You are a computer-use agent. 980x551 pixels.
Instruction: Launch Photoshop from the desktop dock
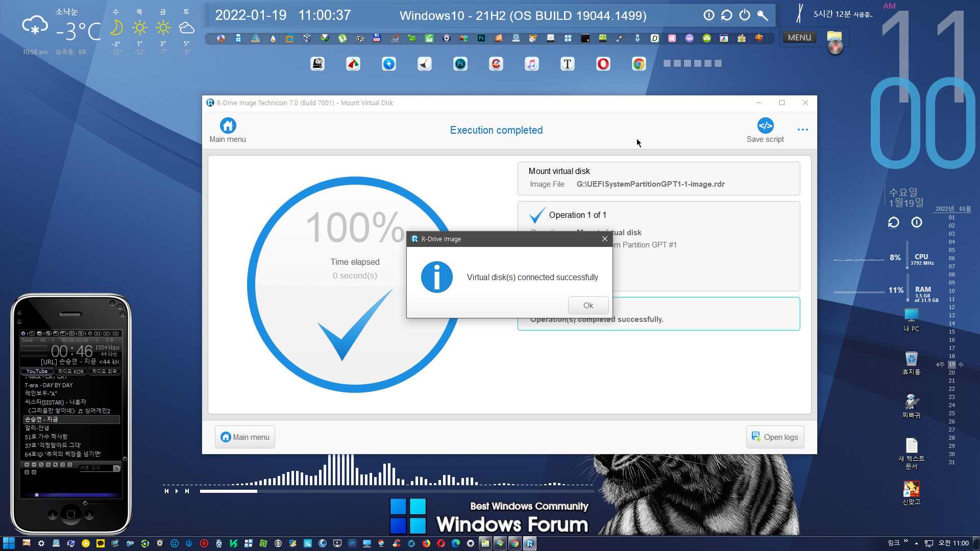click(x=460, y=64)
